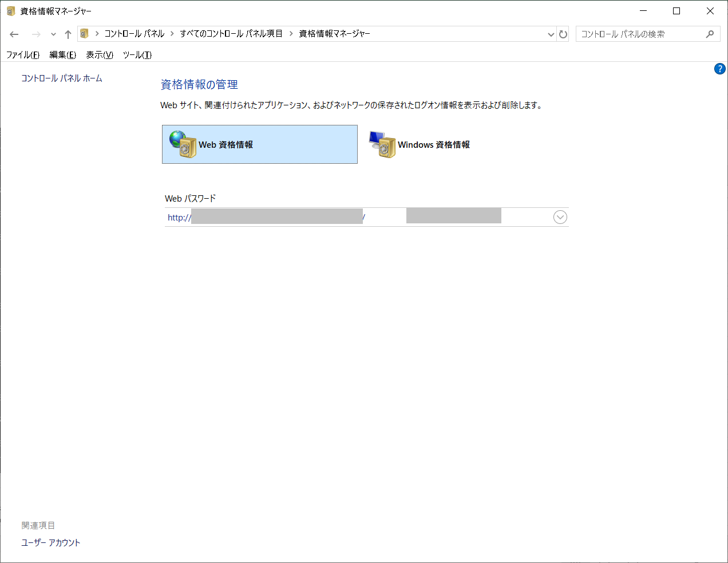Expand the http:// web password entry
Image resolution: width=728 pixels, height=563 pixels.
560,217
